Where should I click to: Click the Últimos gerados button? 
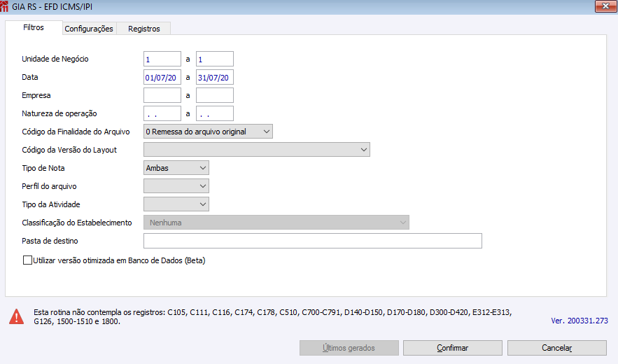point(349,348)
